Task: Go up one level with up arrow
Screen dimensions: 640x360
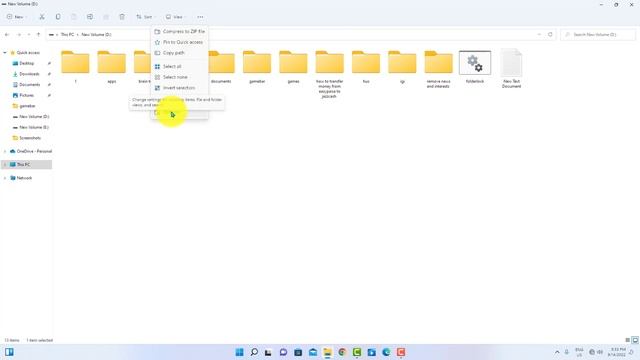Action: point(38,35)
